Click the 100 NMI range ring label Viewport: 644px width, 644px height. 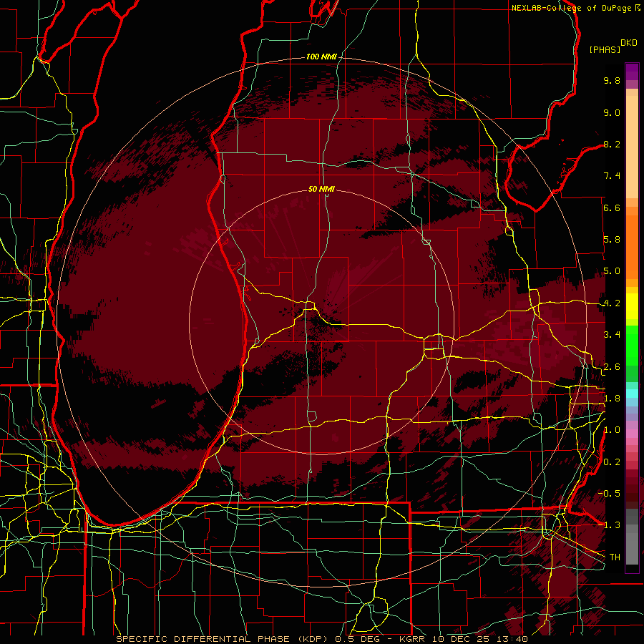321,57
